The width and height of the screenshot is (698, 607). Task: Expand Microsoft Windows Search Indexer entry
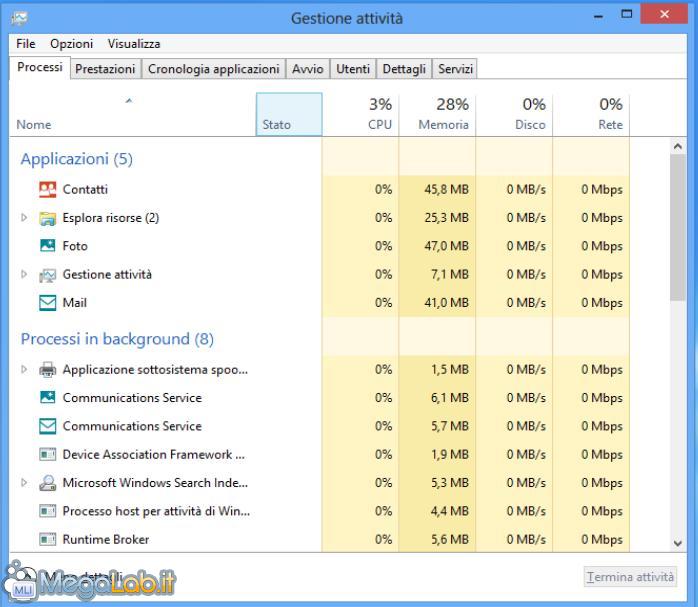(x=24, y=482)
